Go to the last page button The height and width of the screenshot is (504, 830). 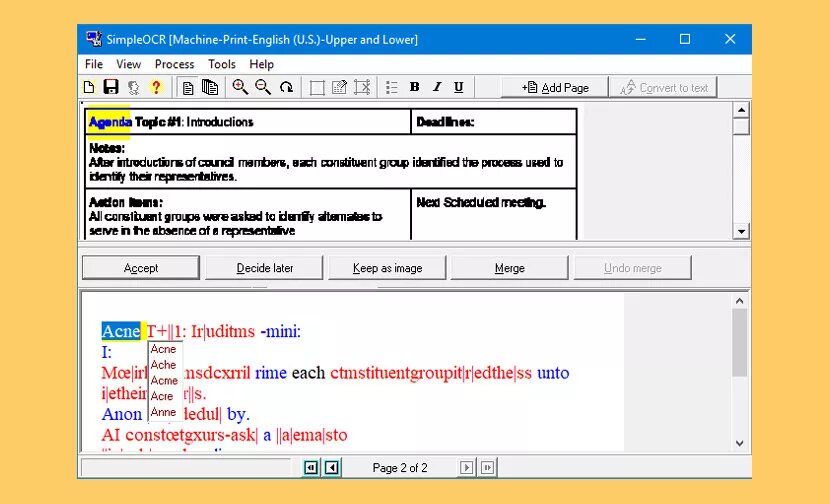488,467
